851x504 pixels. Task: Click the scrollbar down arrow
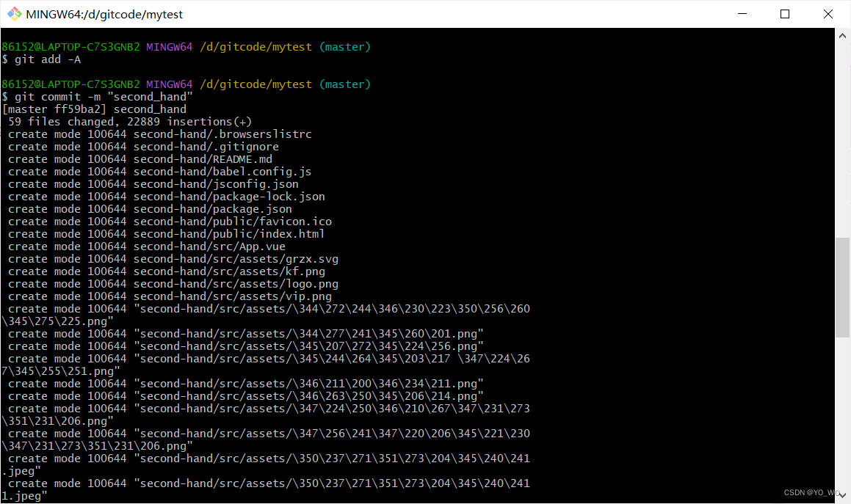click(842, 494)
